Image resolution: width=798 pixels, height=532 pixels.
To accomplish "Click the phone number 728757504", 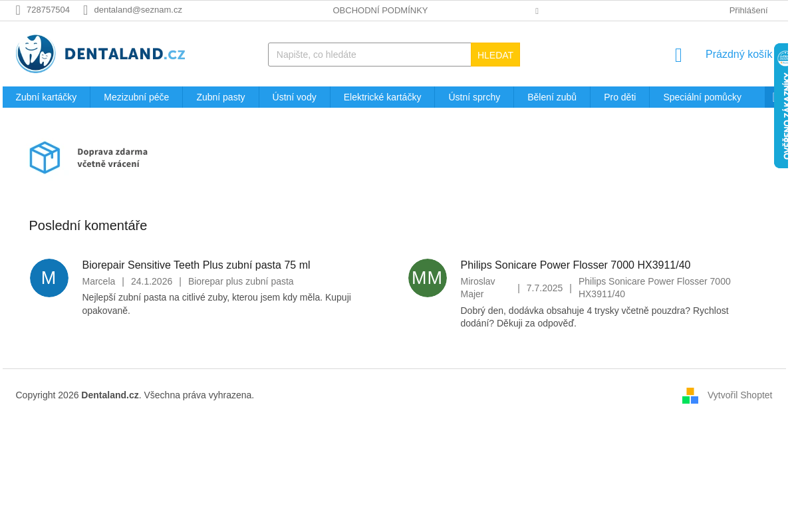I will point(48,10).
